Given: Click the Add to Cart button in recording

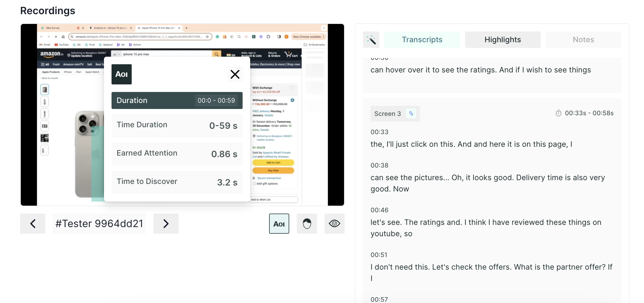Looking at the screenshot, I should pos(273,163).
